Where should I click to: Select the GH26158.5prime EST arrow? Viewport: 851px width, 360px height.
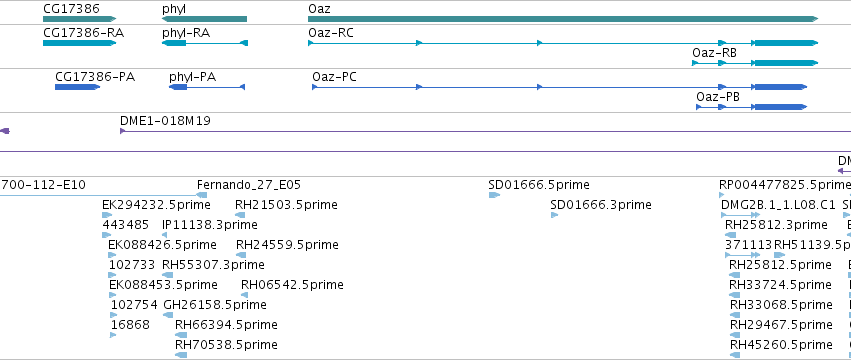click(x=168, y=315)
